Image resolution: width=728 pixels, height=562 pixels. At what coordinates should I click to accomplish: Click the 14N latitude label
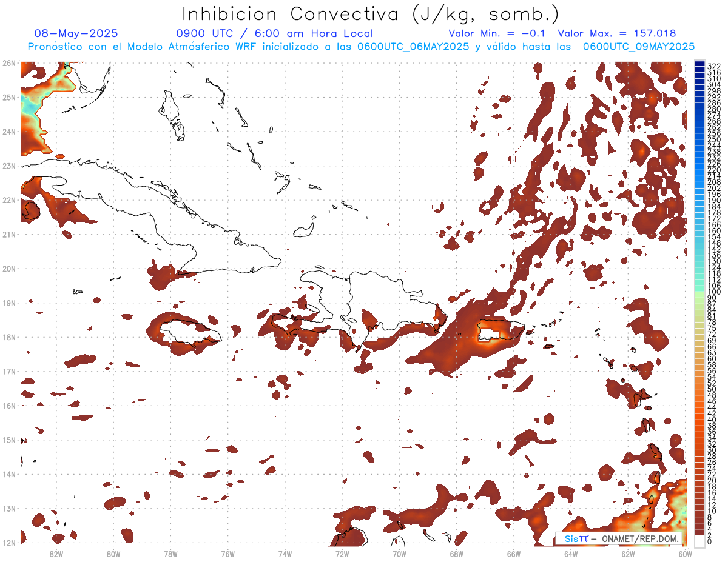(8, 474)
